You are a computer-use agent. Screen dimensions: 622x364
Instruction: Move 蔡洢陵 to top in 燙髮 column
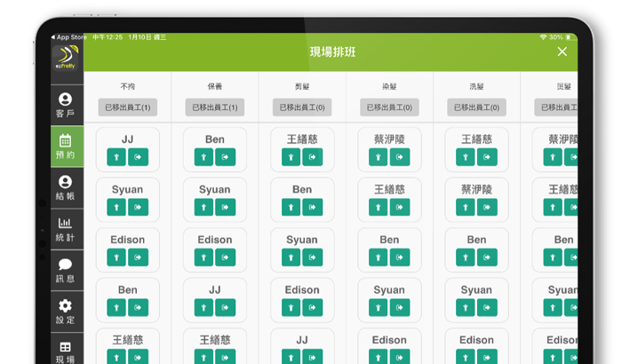coord(553,157)
